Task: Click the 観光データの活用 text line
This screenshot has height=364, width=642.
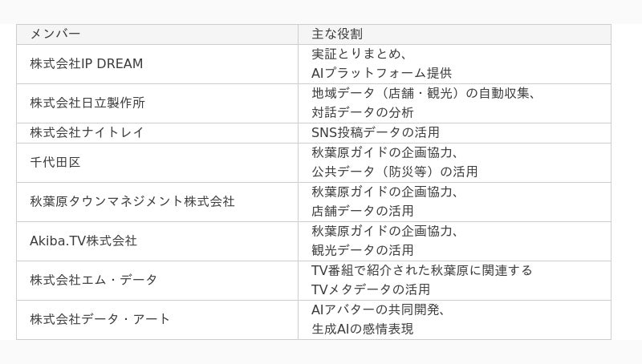Action: (363, 250)
